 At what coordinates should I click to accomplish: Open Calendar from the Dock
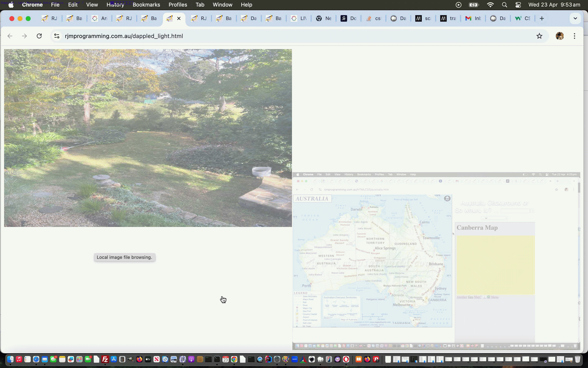point(225,359)
